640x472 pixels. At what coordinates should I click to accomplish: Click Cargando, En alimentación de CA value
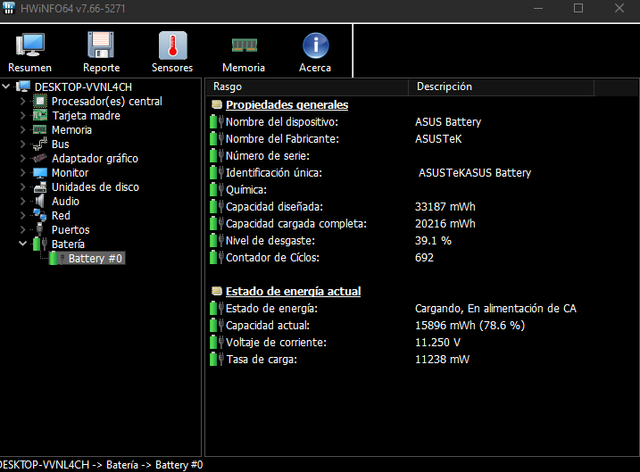pyautogui.click(x=496, y=308)
